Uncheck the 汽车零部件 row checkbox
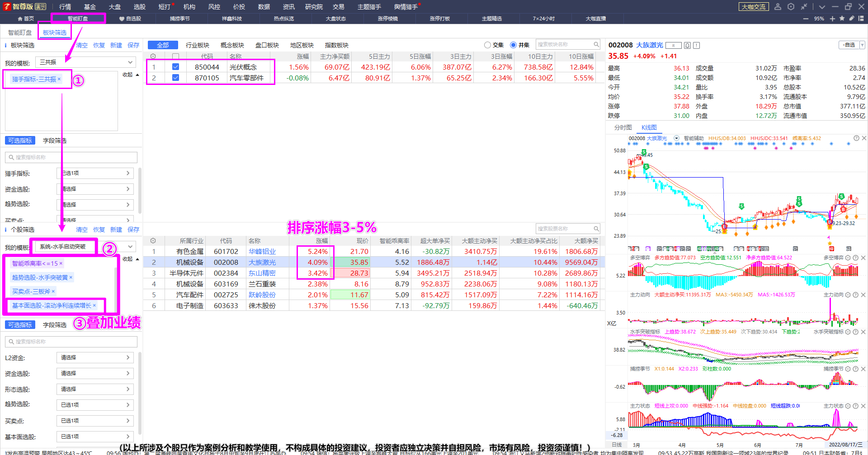 coord(176,78)
